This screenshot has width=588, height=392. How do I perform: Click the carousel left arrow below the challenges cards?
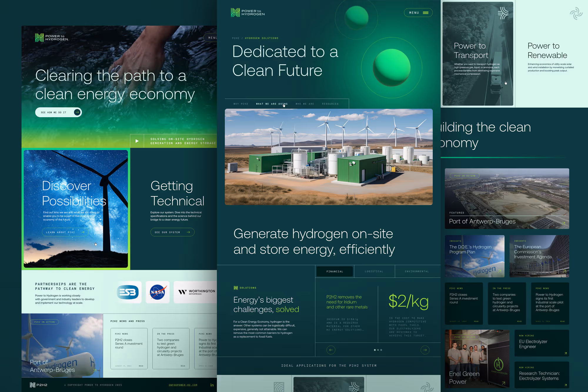tap(330, 350)
